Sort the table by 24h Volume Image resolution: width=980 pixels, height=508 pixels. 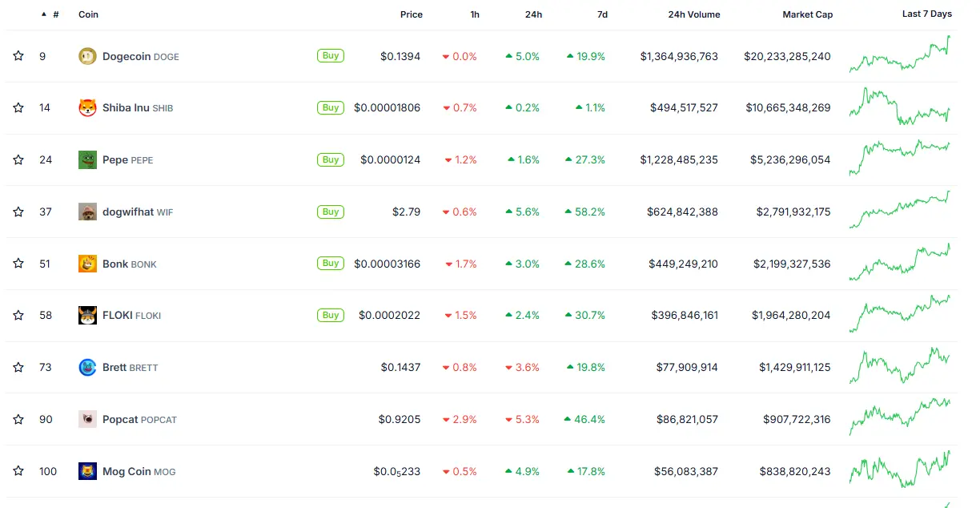pyautogui.click(x=693, y=14)
